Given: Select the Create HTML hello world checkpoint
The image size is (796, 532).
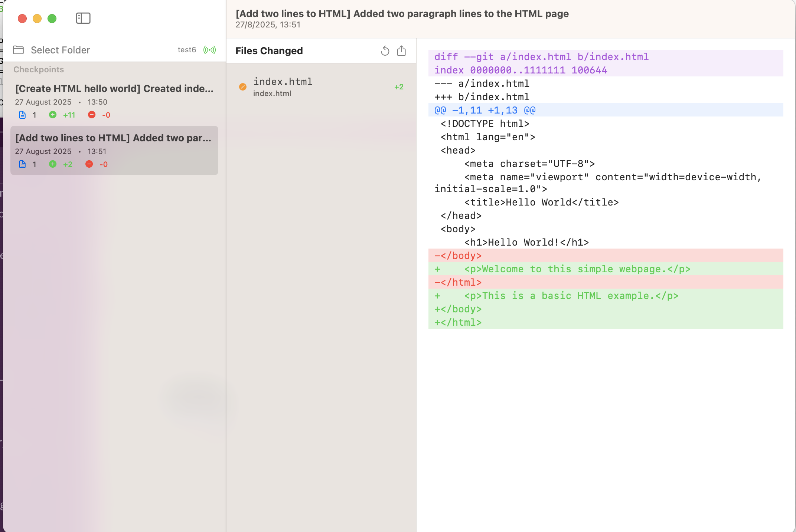Looking at the screenshot, I should (x=114, y=89).
